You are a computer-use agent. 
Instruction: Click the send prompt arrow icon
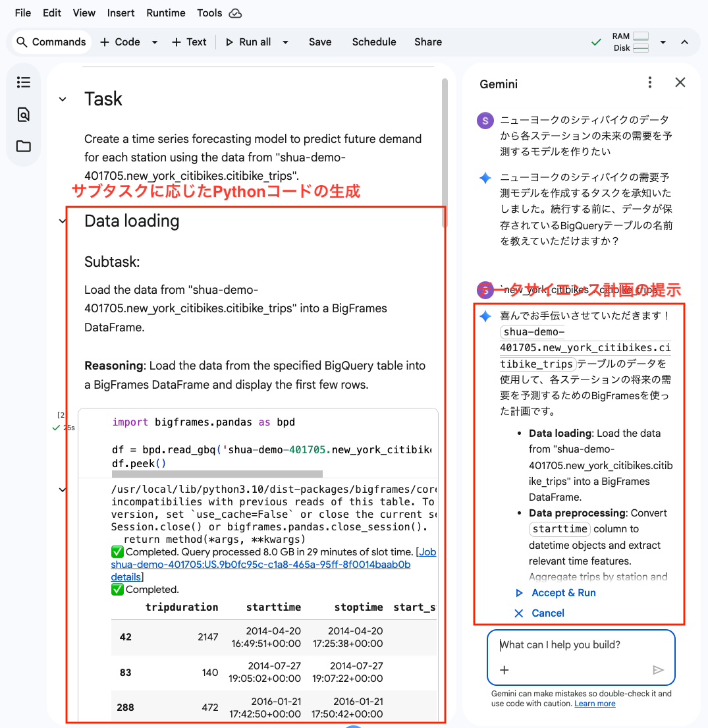(x=658, y=670)
